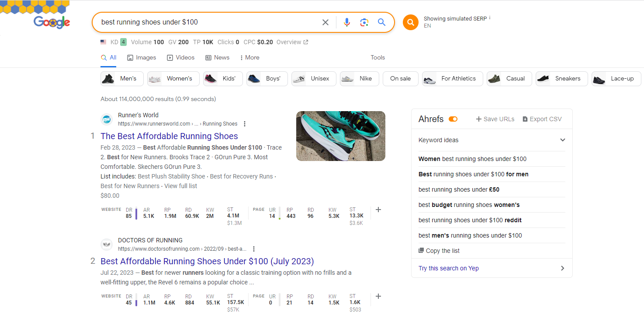
Task: Click View full list link
Action: coord(180,186)
